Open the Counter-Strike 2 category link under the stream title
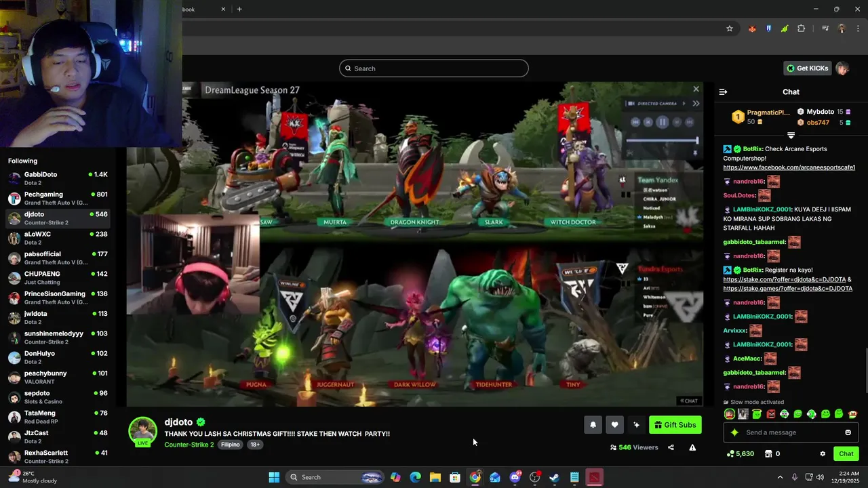868x488 pixels. 189,445
